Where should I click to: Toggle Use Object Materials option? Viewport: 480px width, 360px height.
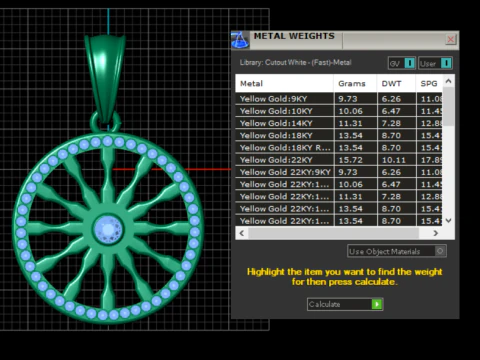[x=397, y=251]
